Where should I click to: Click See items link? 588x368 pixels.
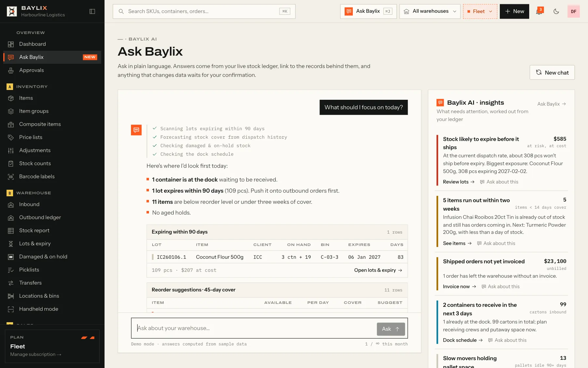click(457, 243)
